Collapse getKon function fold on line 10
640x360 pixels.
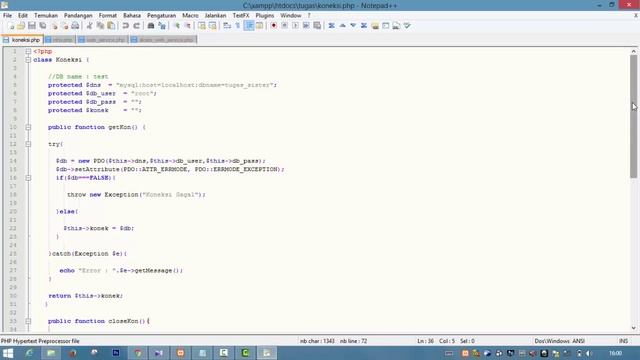(x=28, y=127)
